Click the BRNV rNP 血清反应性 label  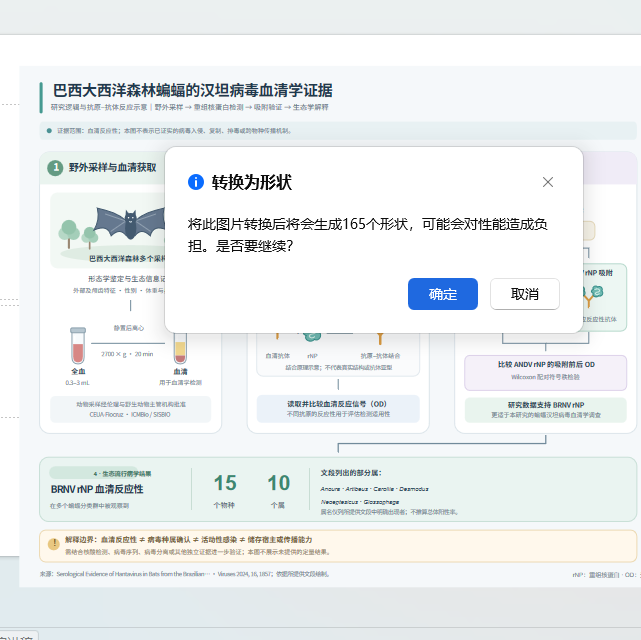(97, 489)
